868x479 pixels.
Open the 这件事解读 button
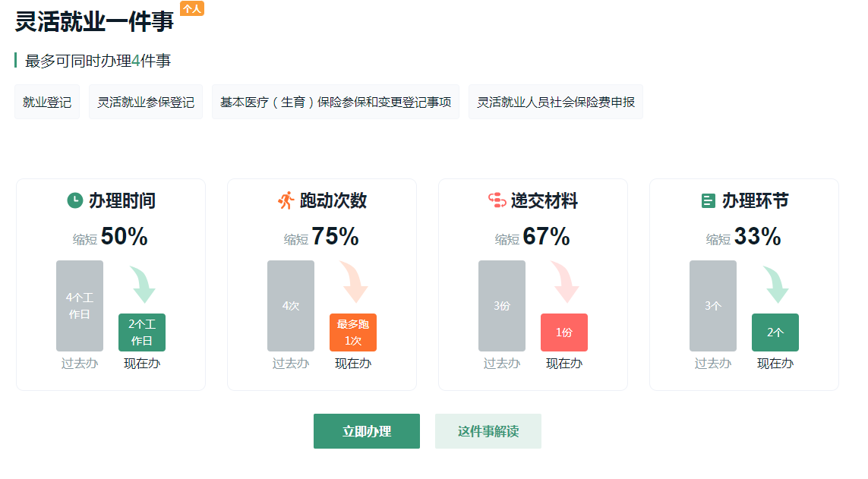[x=488, y=431]
